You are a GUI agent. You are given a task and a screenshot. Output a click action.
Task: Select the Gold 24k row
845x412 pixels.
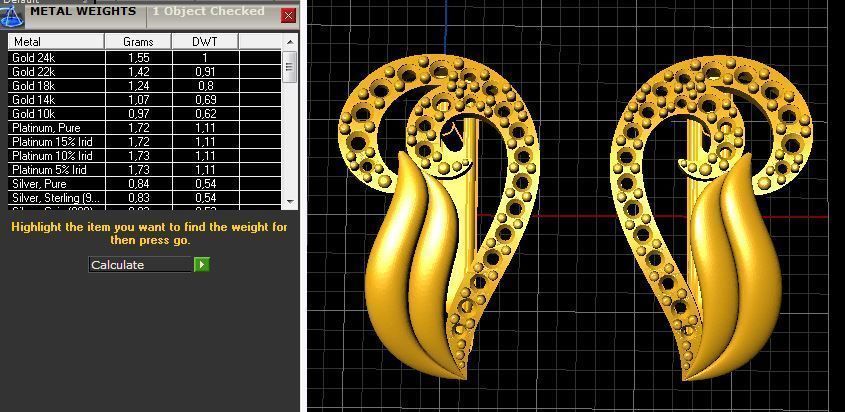tap(144, 58)
